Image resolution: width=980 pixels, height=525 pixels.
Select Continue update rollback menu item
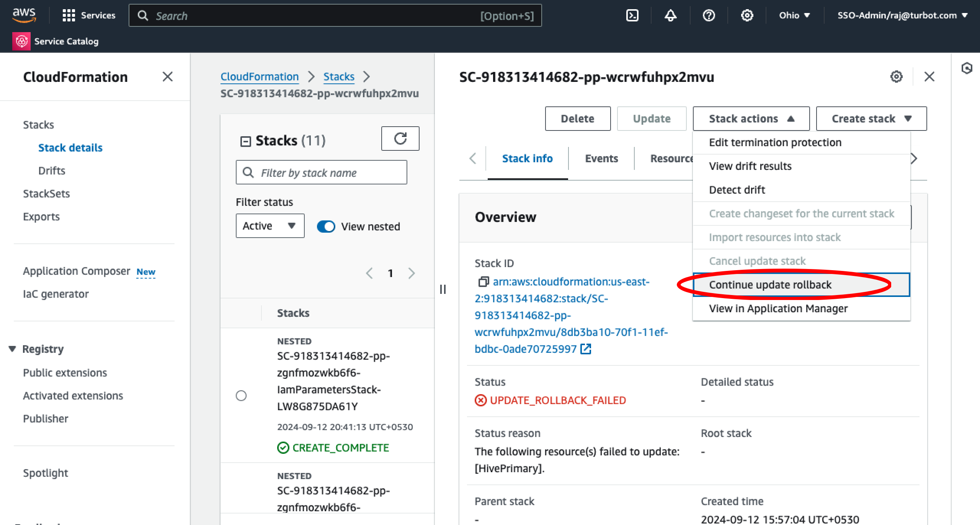pos(770,285)
